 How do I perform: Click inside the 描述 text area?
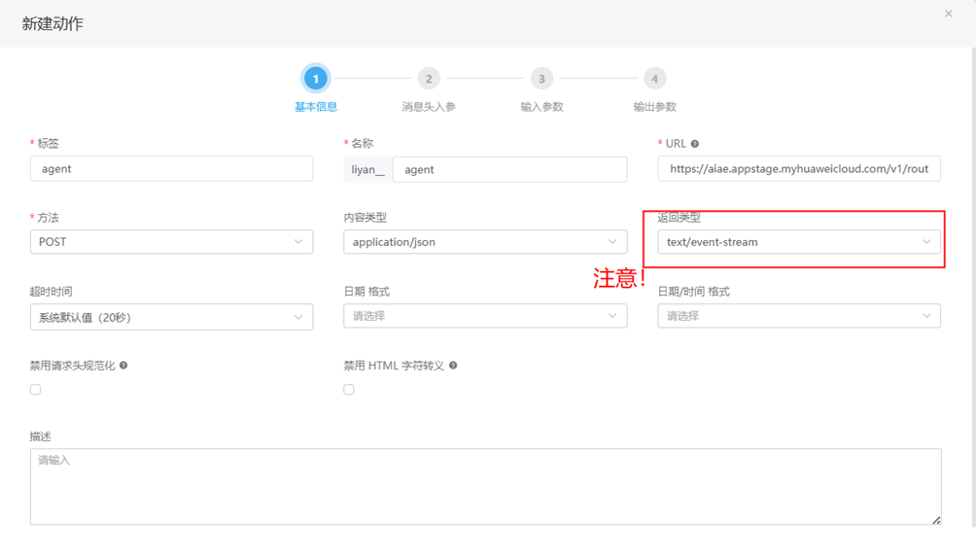coord(484,486)
